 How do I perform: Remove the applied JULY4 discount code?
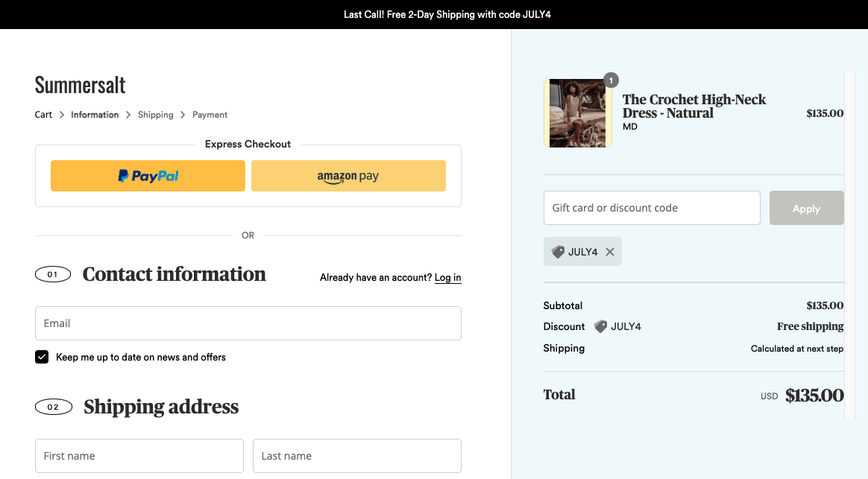coord(609,251)
